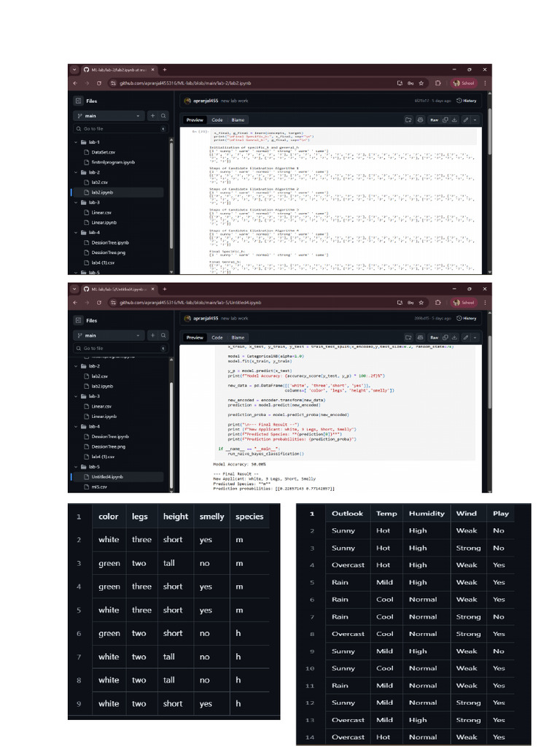The width and height of the screenshot is (560, 747).
Task: Open History link in bottom Untitled4 window
Action: [467, 318]
